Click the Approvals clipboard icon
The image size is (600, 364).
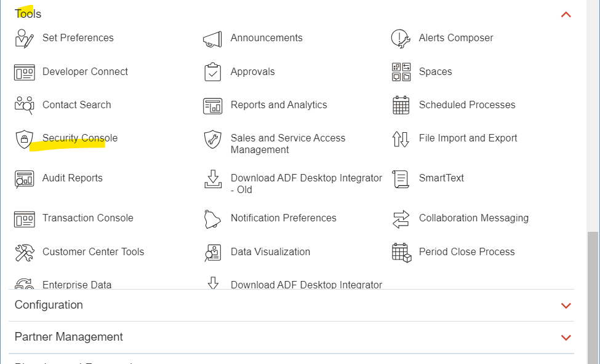pos(212,72)
